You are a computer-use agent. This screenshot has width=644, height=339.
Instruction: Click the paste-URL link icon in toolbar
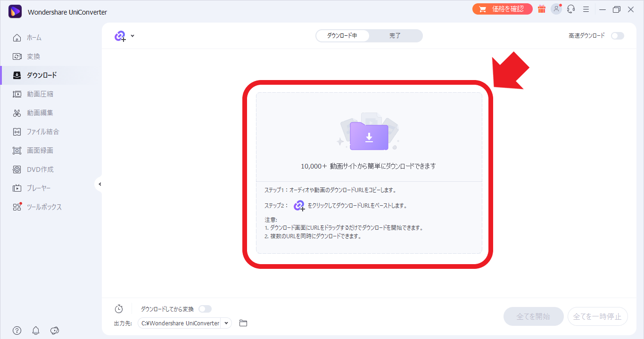tap(120, 36)
